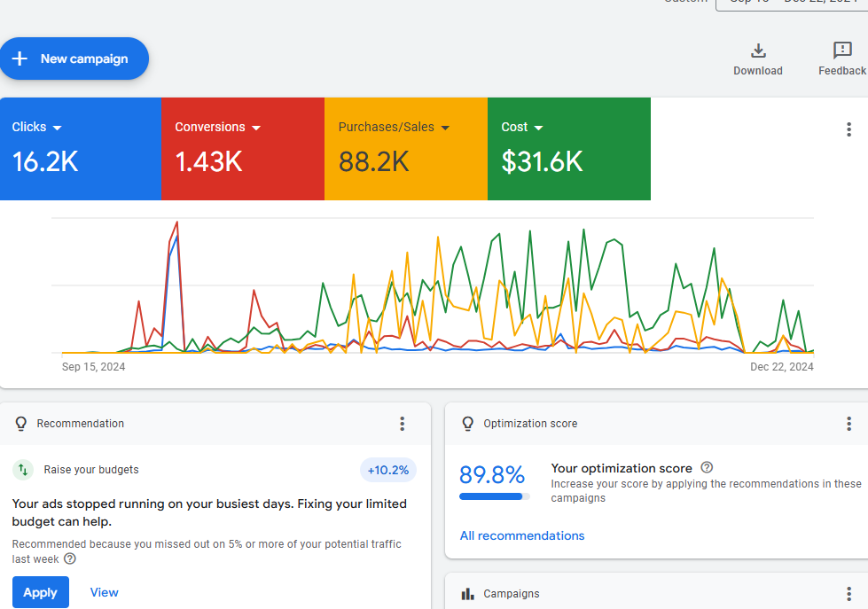The width and height of the screenshot is (868, 609).
Task: Open the Clicks metric dropdown
Action: click(57, 128)
